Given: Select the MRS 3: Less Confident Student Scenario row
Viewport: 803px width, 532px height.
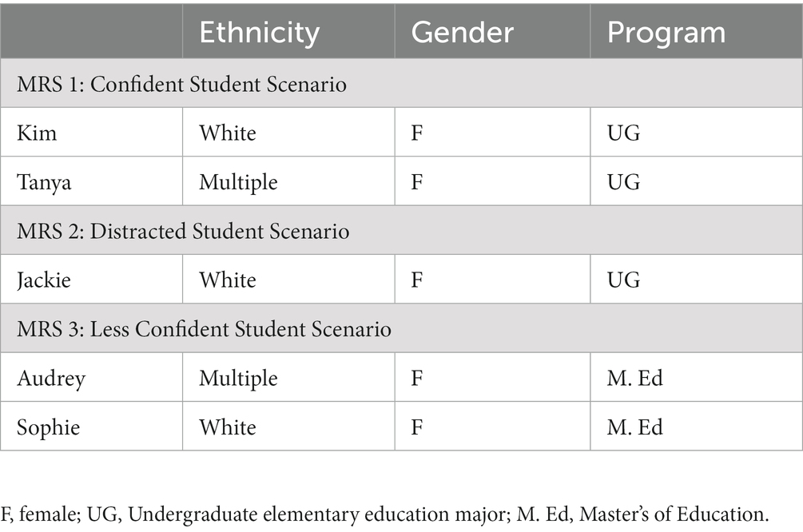Looking at the screenshot, I should [401, 328].
